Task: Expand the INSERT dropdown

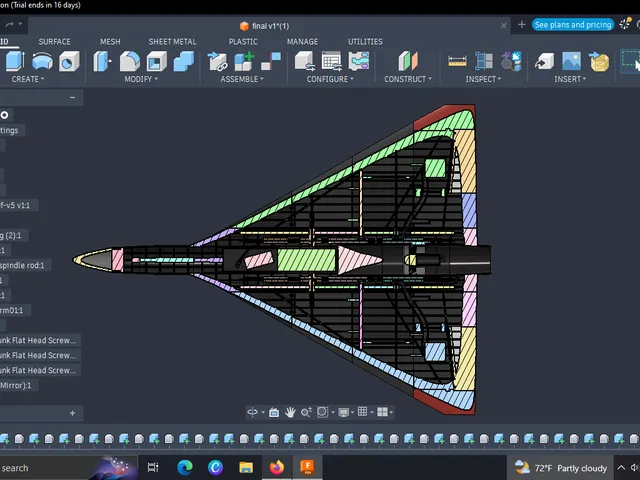Action: point(570,79)
